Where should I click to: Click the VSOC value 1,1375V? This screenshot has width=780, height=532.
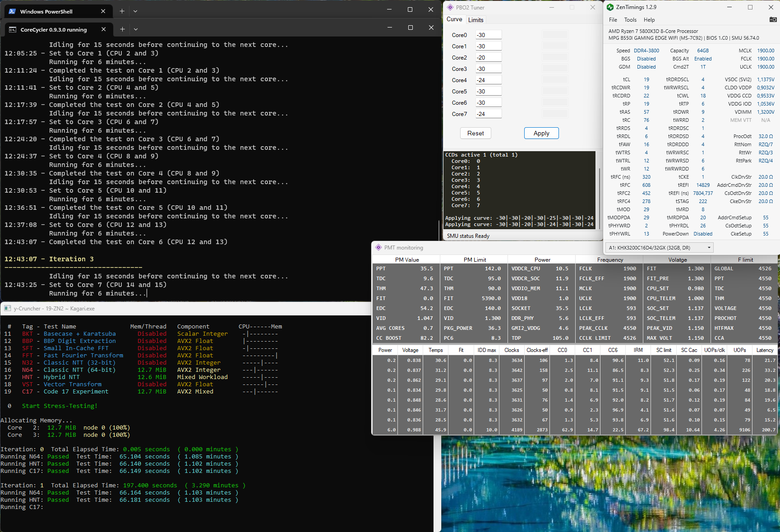click(766, 79)
